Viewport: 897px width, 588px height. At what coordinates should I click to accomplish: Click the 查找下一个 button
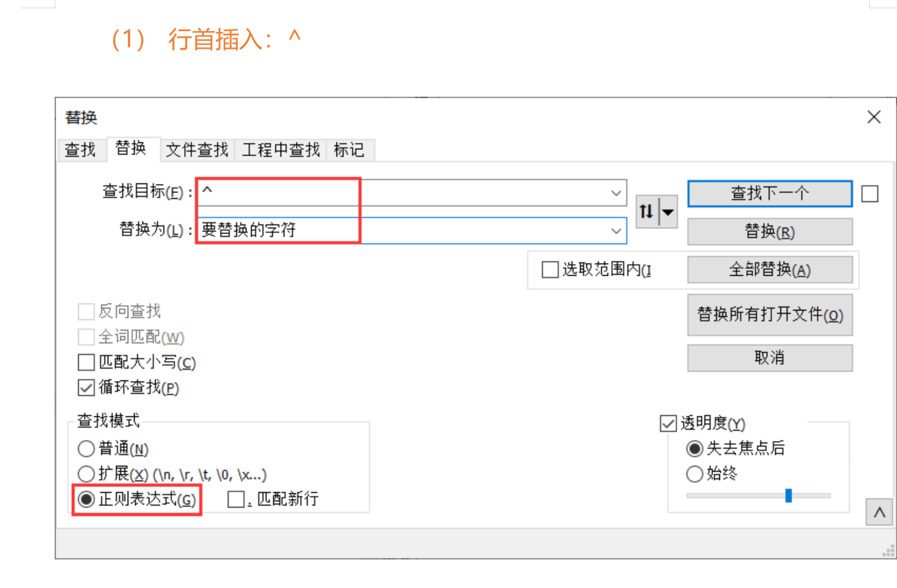pos(769,193)
